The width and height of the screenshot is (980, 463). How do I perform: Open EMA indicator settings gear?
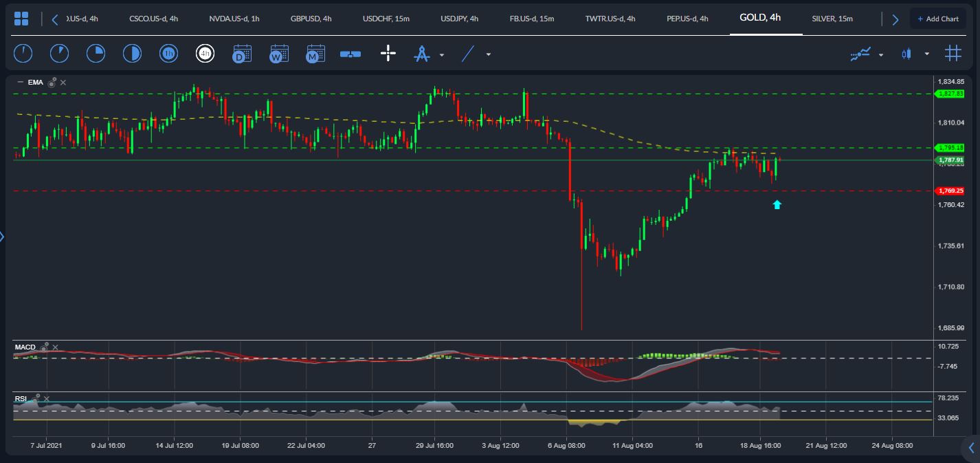(52, 83)
